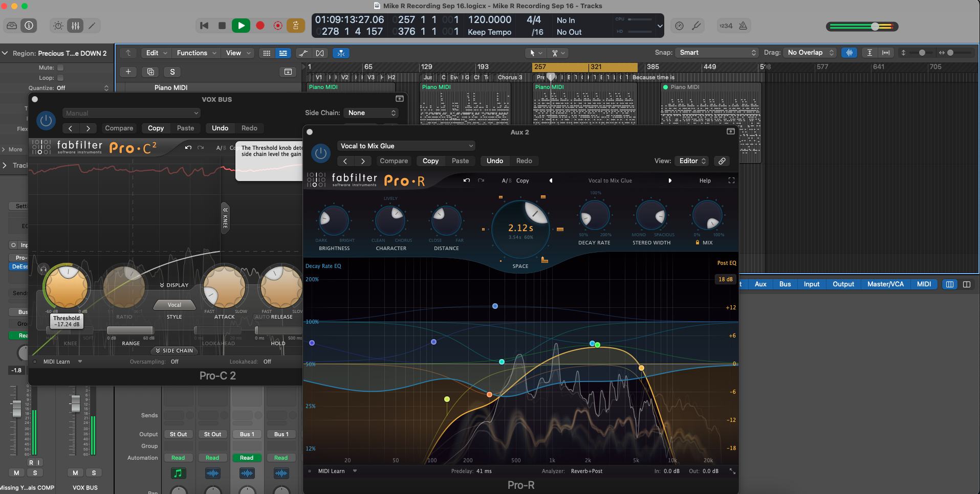This screenshot has width=980, height=494.
Task: Click Paste in the Aux 2 plugin window
Action: [x=460, y=161]
